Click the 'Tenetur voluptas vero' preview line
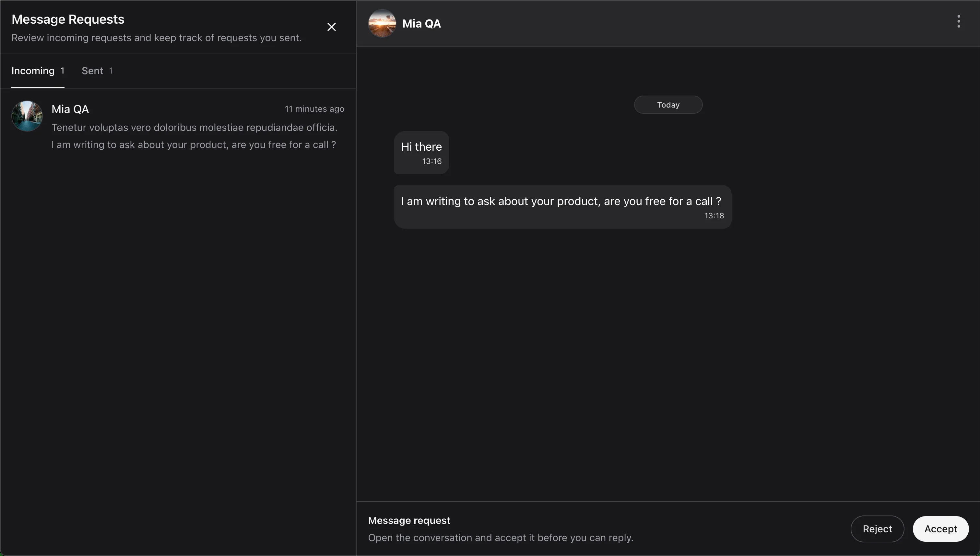The width and height of the screenshot is (980, 556). (x=194, y=128)
